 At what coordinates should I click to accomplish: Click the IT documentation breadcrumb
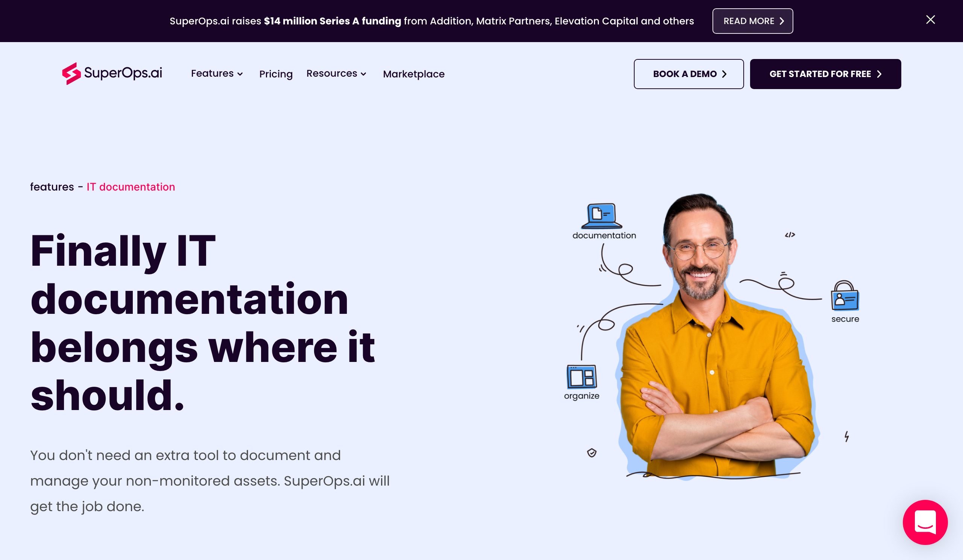pyautogui.click(x=131, y=187)
